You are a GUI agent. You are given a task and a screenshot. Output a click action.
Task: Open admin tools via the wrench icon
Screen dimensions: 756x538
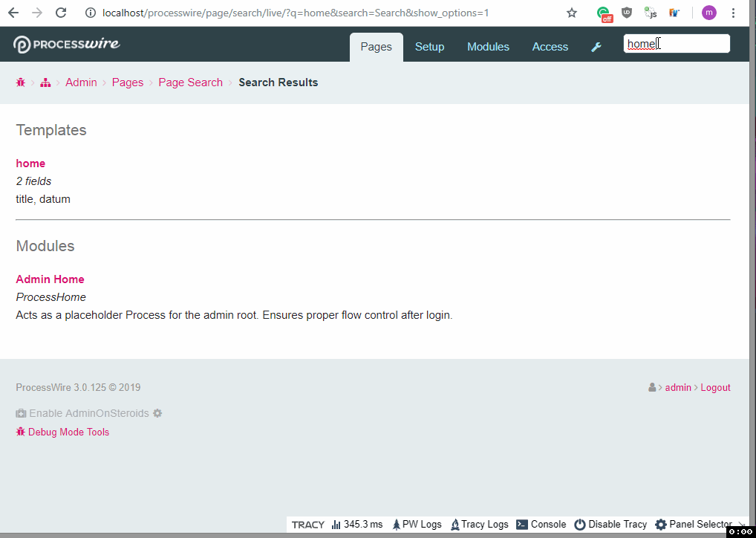click(x=596, y=46)
